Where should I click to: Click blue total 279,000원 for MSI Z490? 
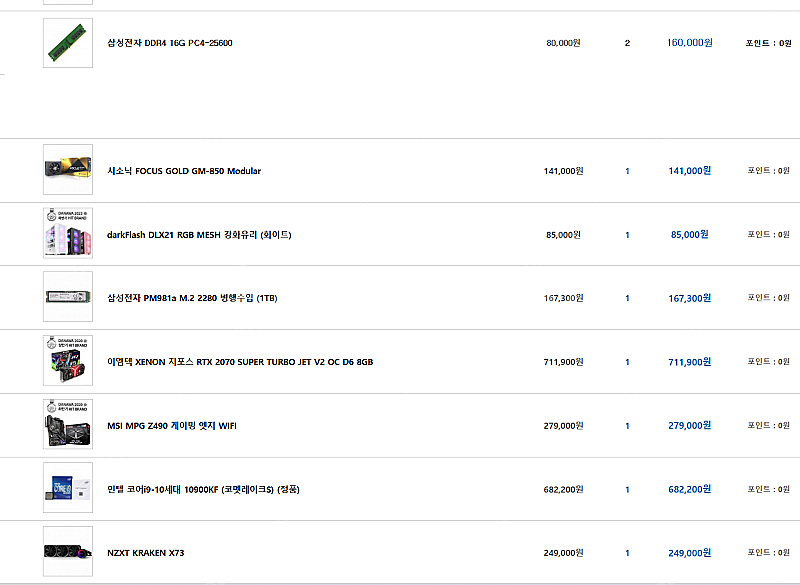click(x=690, y=425)
